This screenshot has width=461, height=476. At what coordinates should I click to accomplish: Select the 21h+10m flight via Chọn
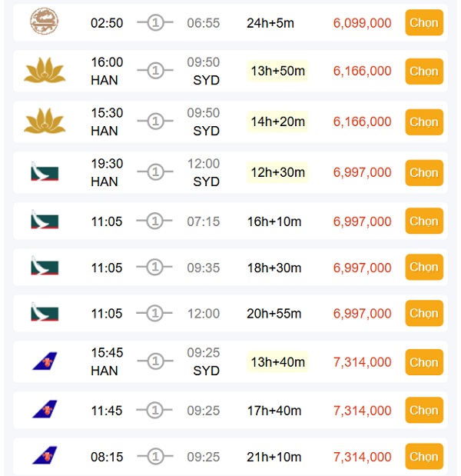(x=423, y=457)
